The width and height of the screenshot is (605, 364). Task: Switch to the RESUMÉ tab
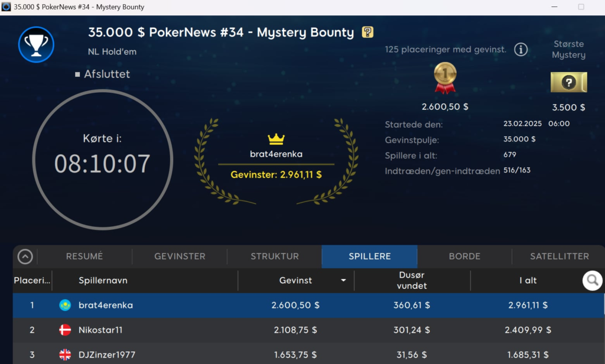coord(84,256)
